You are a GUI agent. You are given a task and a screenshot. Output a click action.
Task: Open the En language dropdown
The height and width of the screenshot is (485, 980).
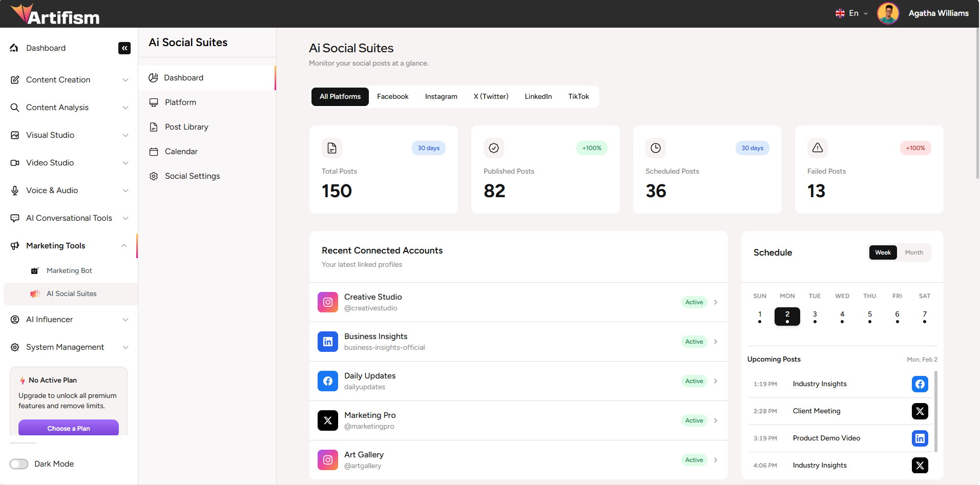click(851, 13)
